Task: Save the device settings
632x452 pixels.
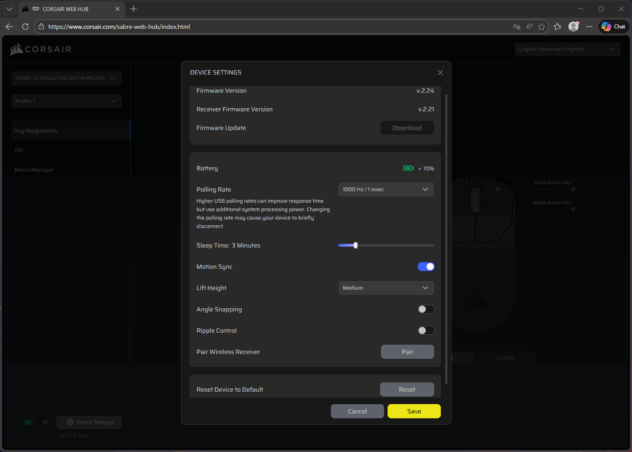Action: point(414,411)
